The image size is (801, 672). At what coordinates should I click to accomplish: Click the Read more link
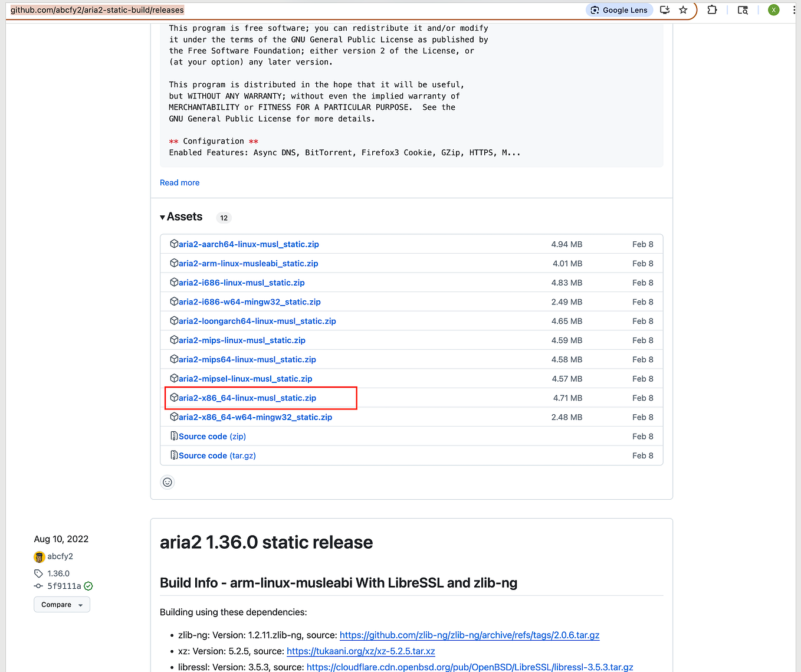179,182
